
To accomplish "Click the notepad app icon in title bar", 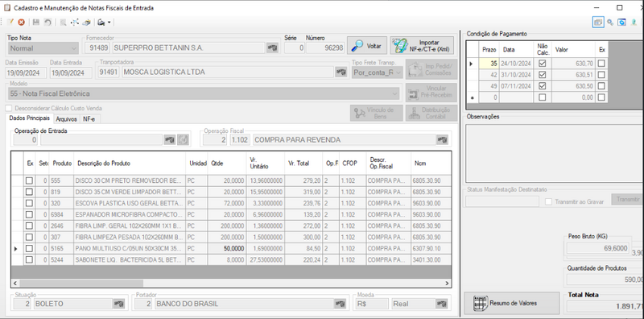I will [7, 8].
